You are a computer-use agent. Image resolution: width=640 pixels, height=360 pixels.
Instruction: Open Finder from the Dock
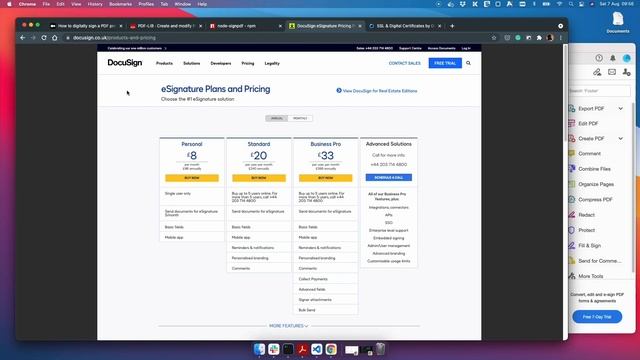(259, 349)
